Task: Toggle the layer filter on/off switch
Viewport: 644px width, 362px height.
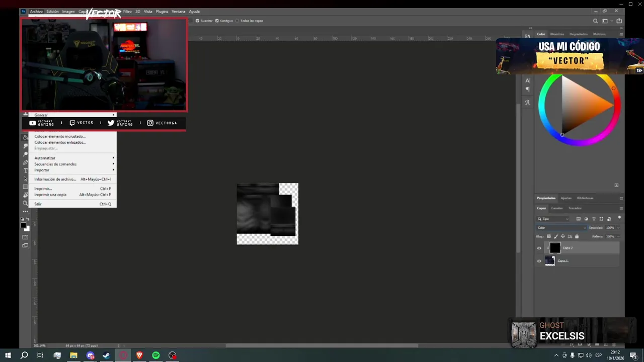Action: point(619,218)
